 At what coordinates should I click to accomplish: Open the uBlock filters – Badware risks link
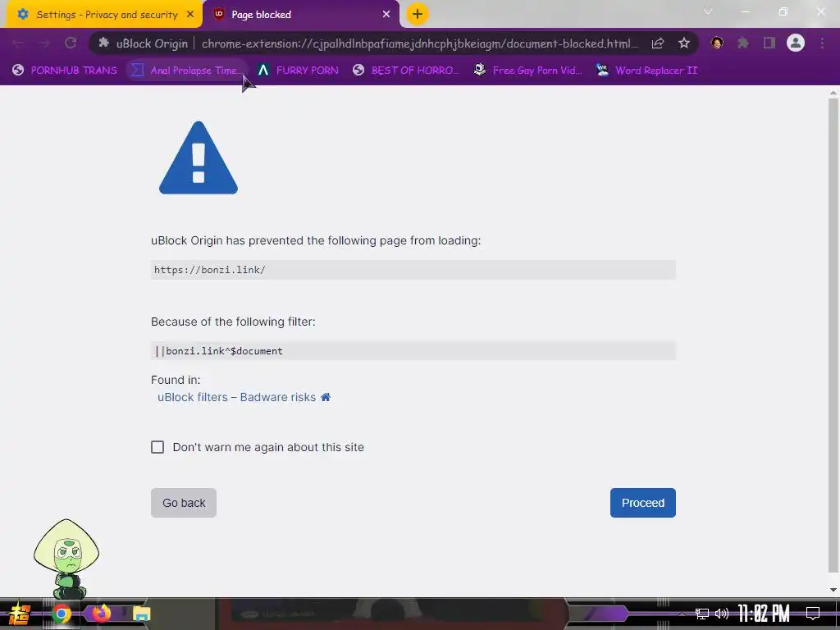(x=236, y=398)
